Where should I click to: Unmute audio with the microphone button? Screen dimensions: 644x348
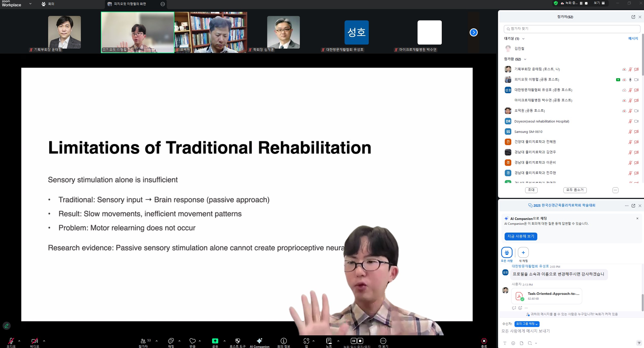tap(11, 341)
